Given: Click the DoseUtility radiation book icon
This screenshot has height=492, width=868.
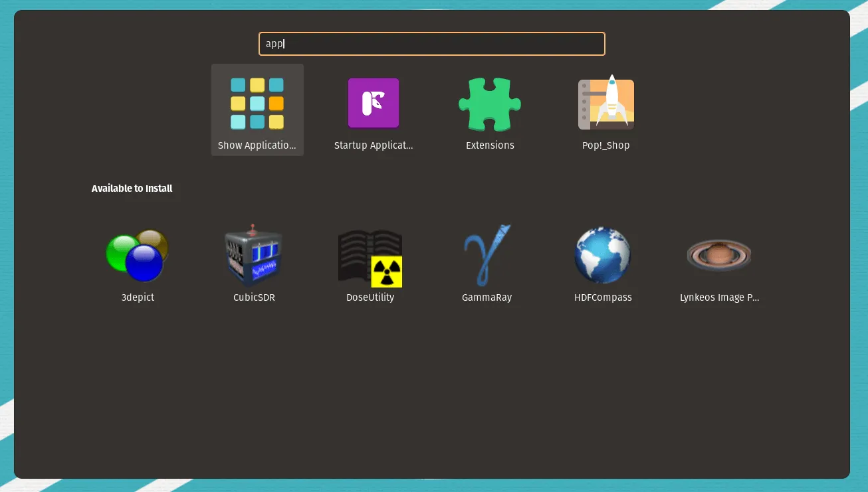Looking at the screenshot, I should (370, 258).
